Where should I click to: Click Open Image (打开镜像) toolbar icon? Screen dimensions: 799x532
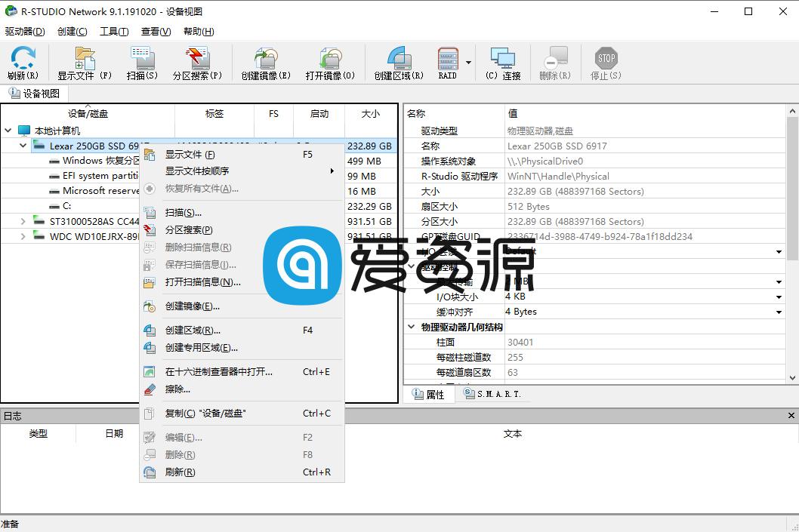point(330,63)
